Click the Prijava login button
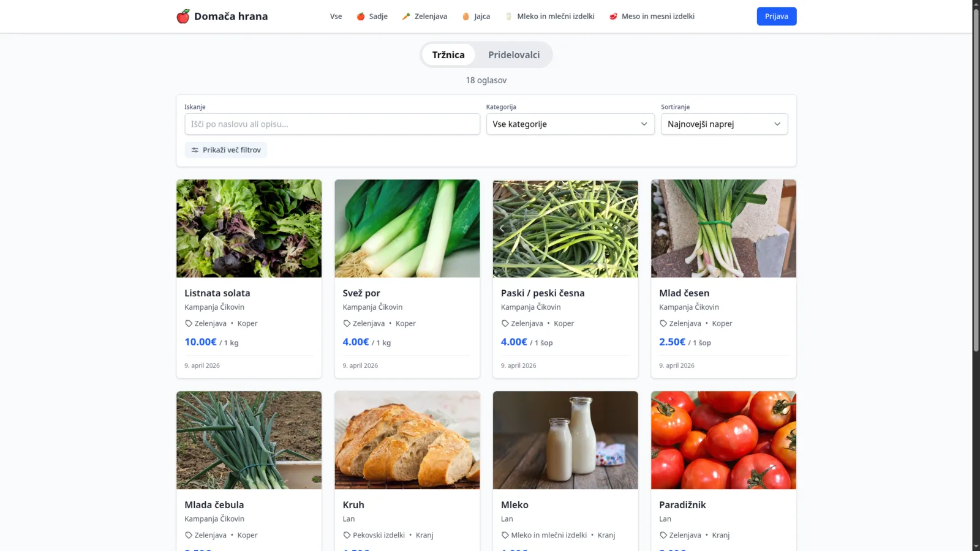980x551 pixels. tap(776, 17)
